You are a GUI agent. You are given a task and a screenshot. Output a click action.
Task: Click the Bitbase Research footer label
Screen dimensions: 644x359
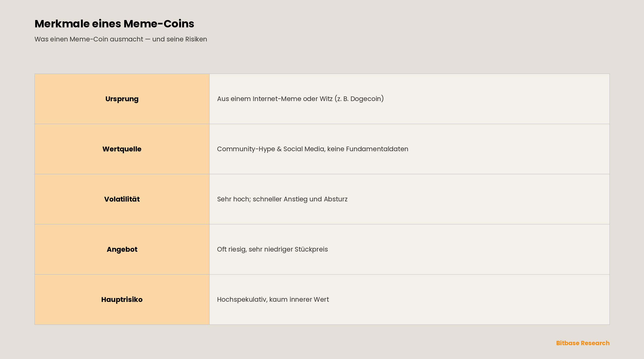pos(583,343)
